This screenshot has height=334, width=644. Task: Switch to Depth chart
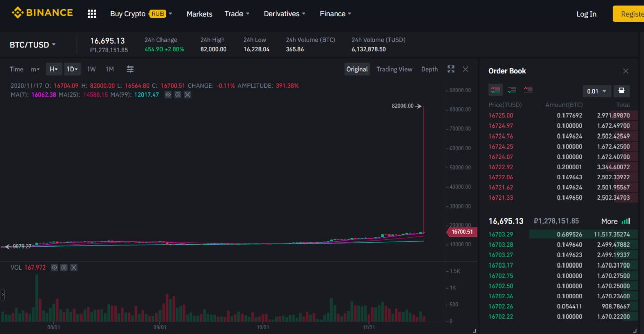point(429,69)
